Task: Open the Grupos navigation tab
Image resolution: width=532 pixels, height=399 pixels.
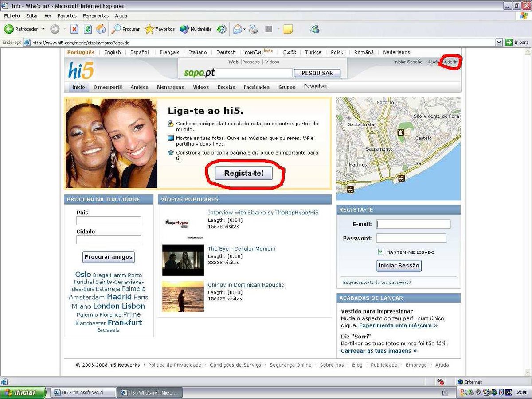Action: (287, 87)
